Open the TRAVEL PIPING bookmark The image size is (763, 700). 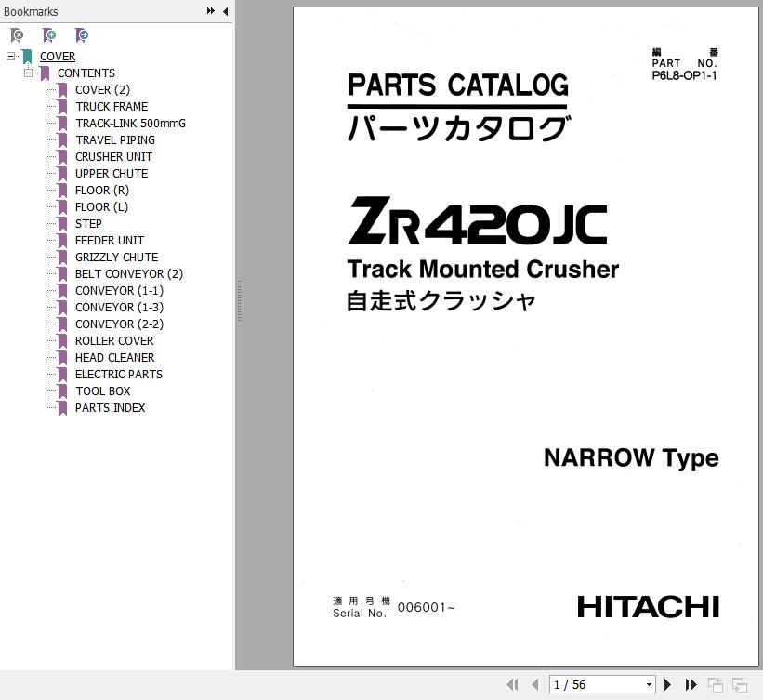pos(115,140)
